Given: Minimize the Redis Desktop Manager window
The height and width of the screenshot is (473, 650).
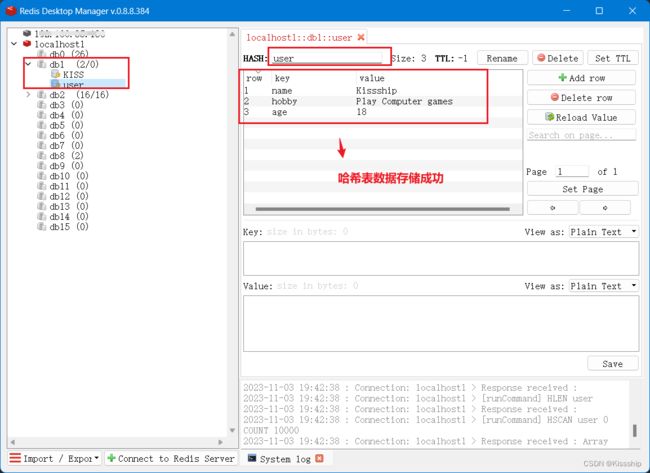Looking at the screenshot, I should tap(566, 11).
